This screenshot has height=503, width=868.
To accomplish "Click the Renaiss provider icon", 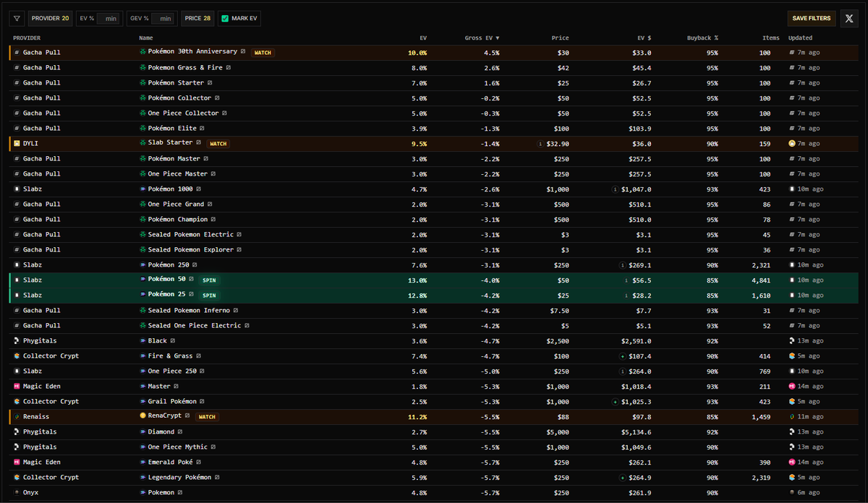I will pyautogui.click(x=17, y=416).
